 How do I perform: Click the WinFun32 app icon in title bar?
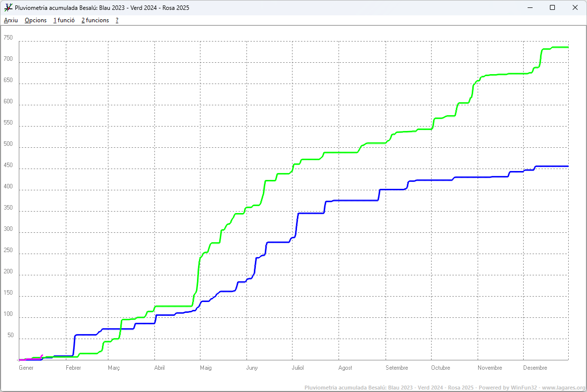[x=8, y=7]
